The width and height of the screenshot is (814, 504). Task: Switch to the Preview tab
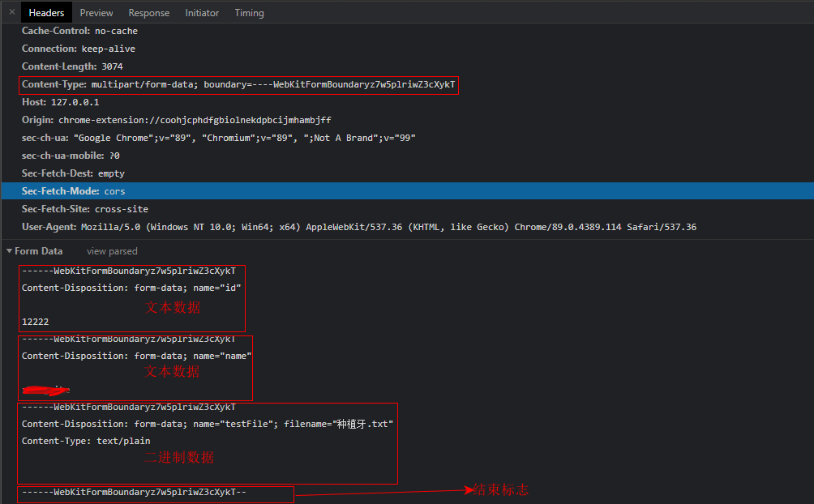(96, 12)
